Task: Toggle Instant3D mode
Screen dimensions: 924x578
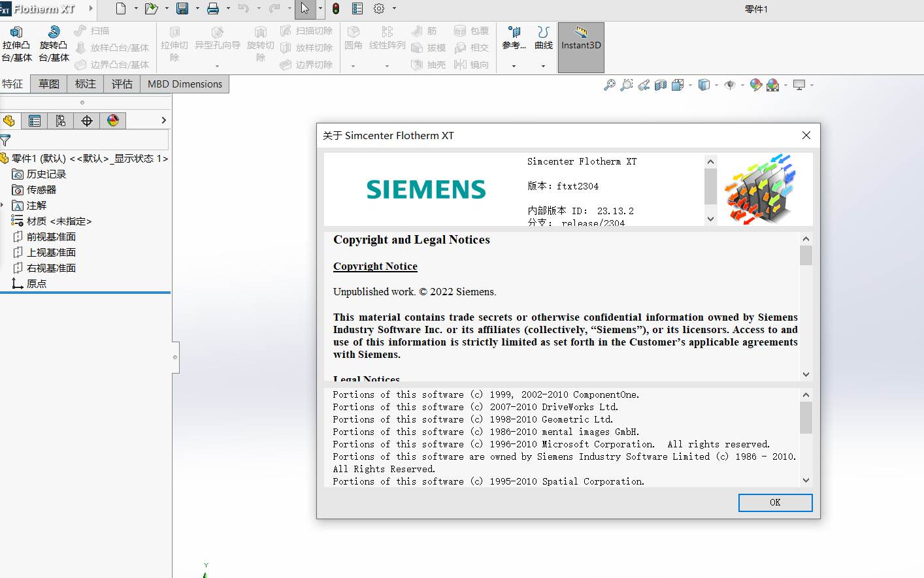Action: tap(581, 47)
